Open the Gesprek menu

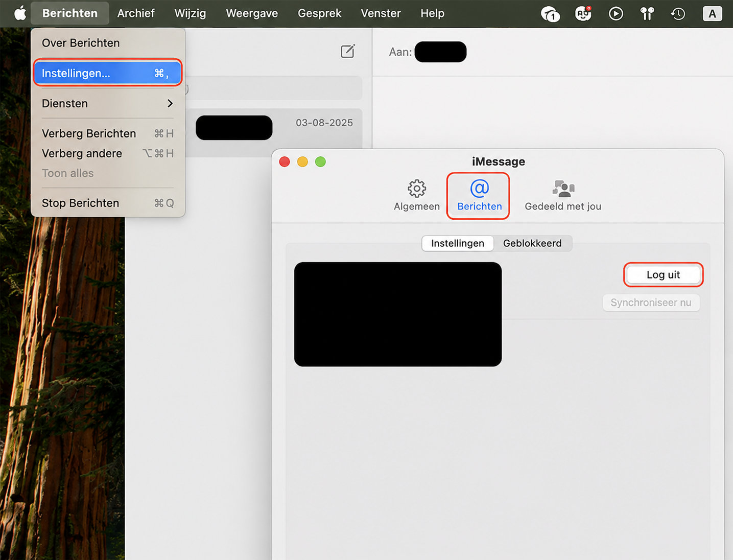[x=320, y=13]
